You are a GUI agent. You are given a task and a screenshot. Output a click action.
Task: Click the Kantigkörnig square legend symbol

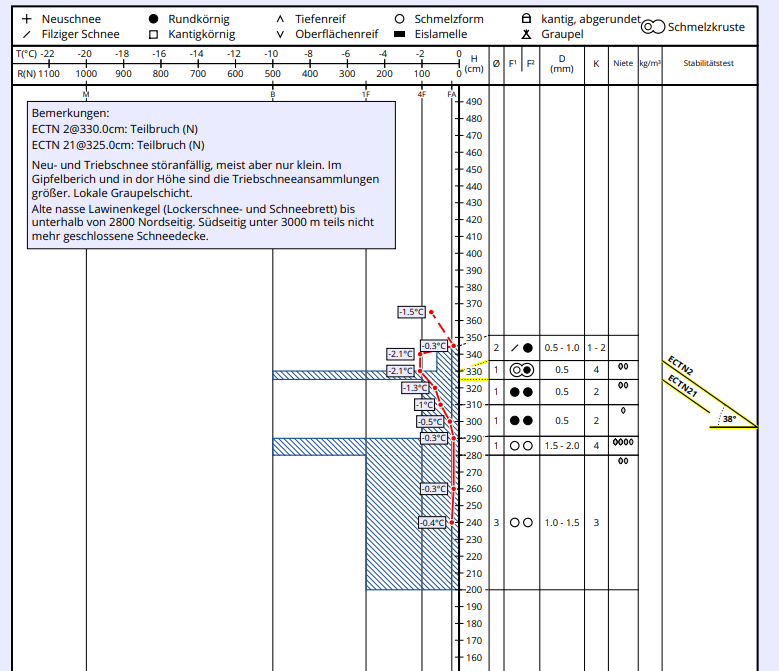click(153, 34)
